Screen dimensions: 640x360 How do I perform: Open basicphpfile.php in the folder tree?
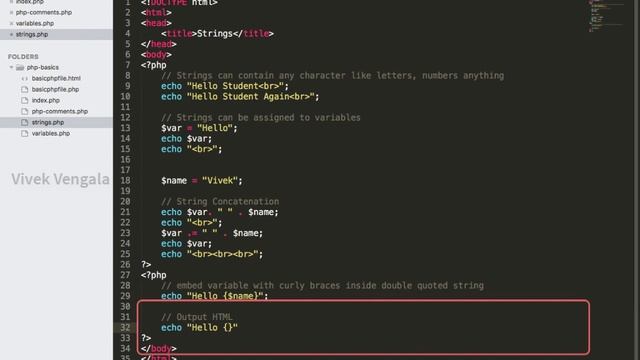point(56,89)
